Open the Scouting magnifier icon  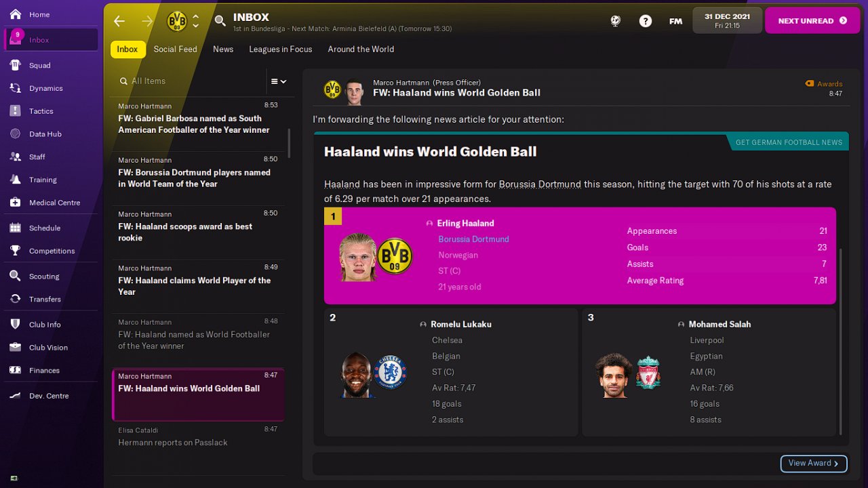[15, 276]
